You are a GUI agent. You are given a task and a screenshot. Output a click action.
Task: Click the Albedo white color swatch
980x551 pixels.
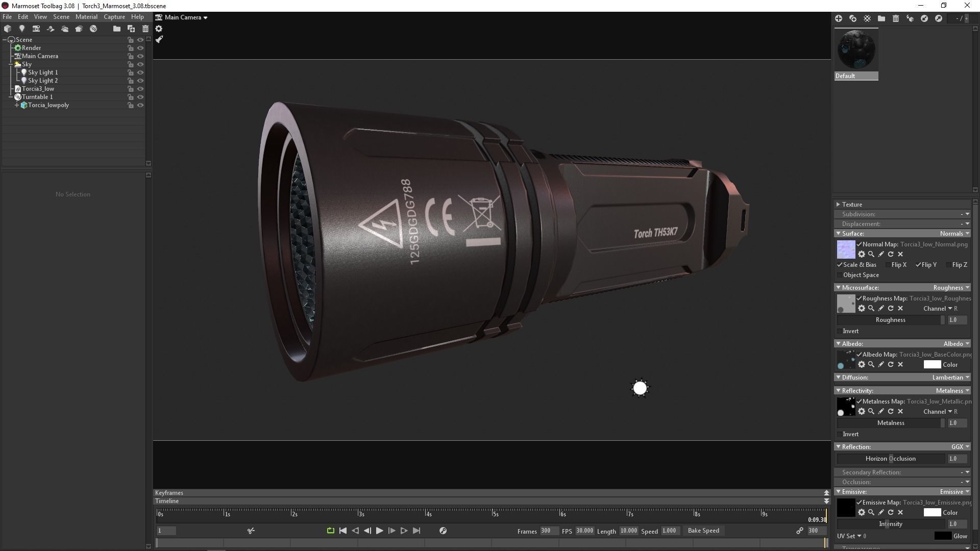pos(932,365)
